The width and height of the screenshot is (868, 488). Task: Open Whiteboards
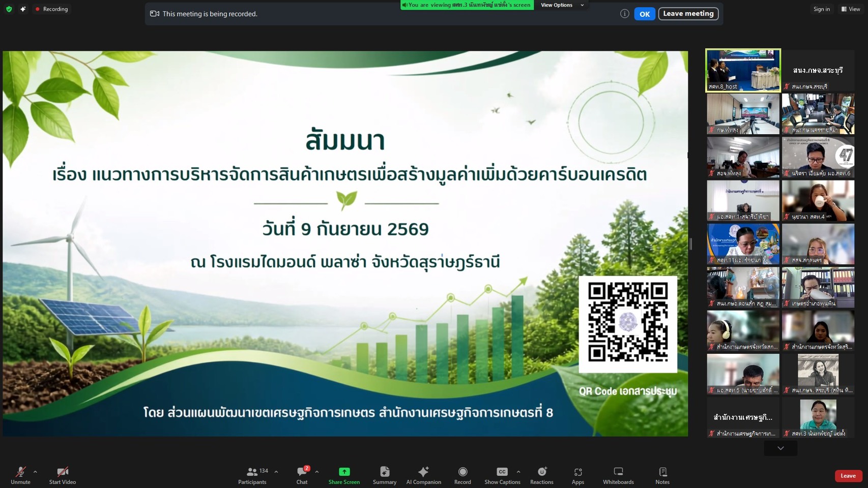618,476
